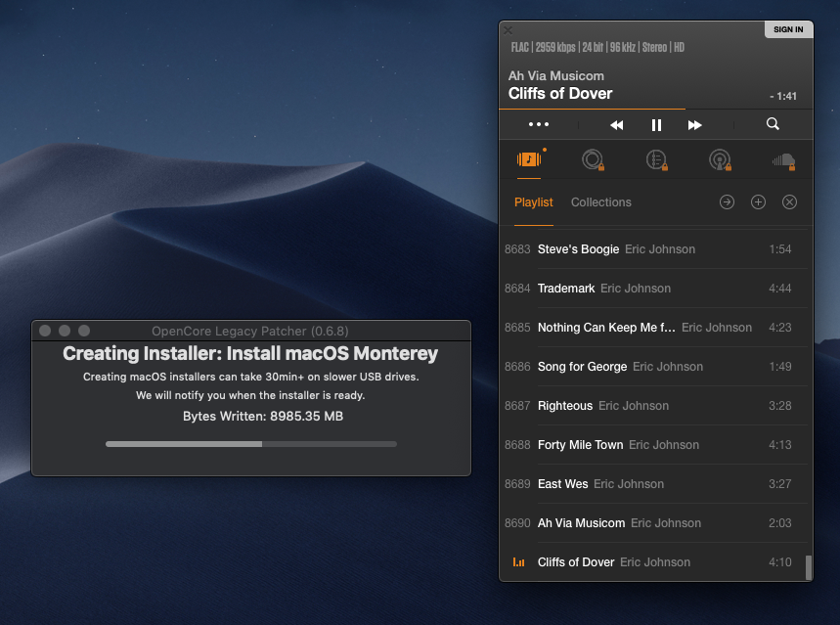The width and height of the screenshot is (840, 625).
Task: Click the Bytes Written value text
Action: [x=263, y=416]
